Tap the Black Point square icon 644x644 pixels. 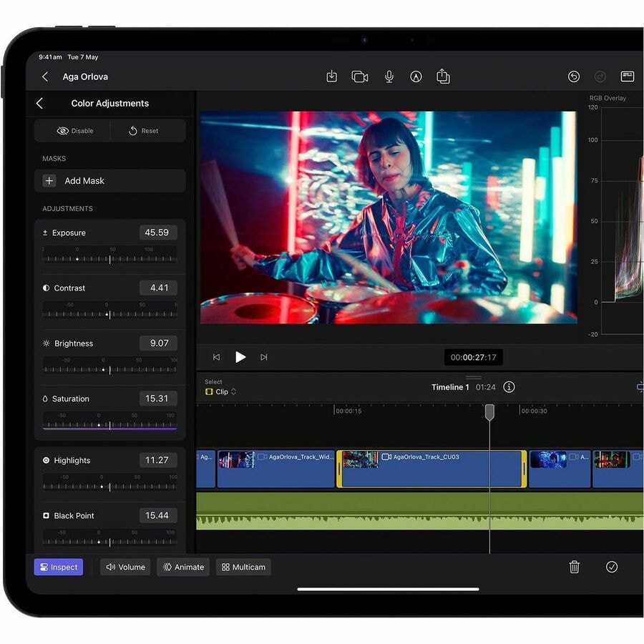46,515
